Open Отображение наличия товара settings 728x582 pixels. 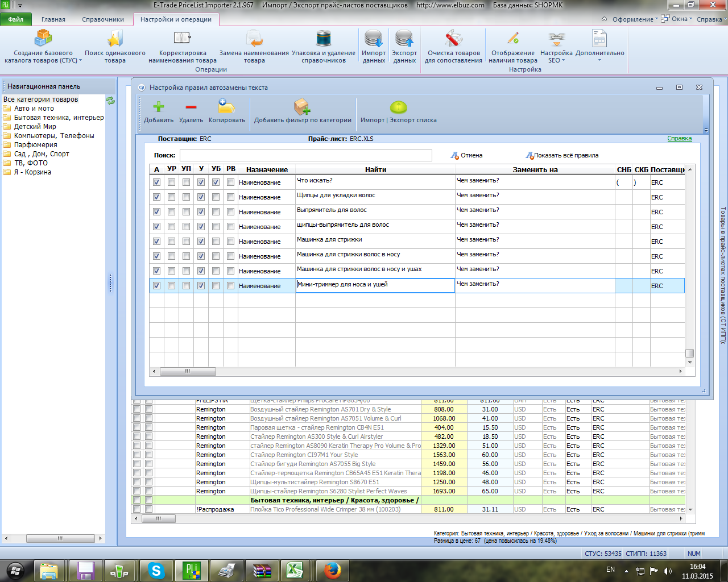click(x=513, y=47)
